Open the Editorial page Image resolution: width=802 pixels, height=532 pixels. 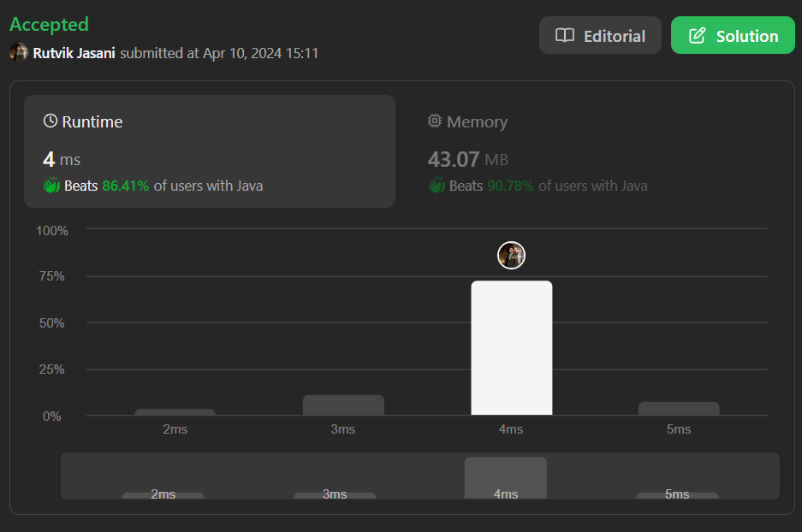tap(600, 36)
